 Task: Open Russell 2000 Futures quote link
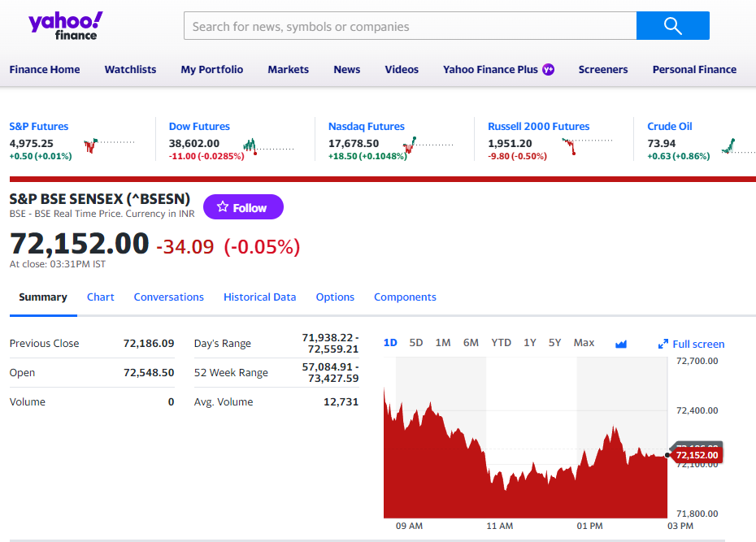tap(539, 126)
